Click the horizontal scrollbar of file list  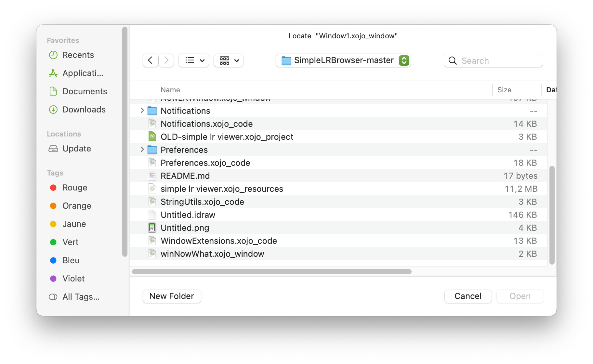(x=272, y=272)
